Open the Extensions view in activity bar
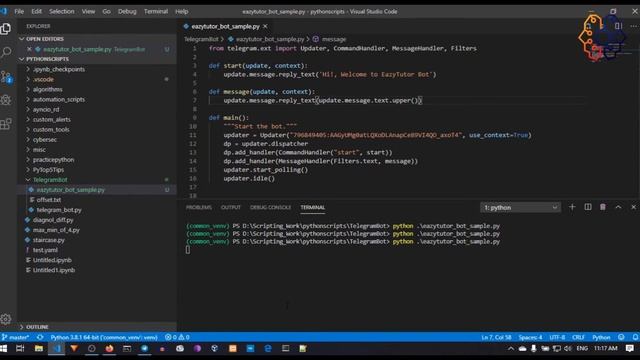 6,124
